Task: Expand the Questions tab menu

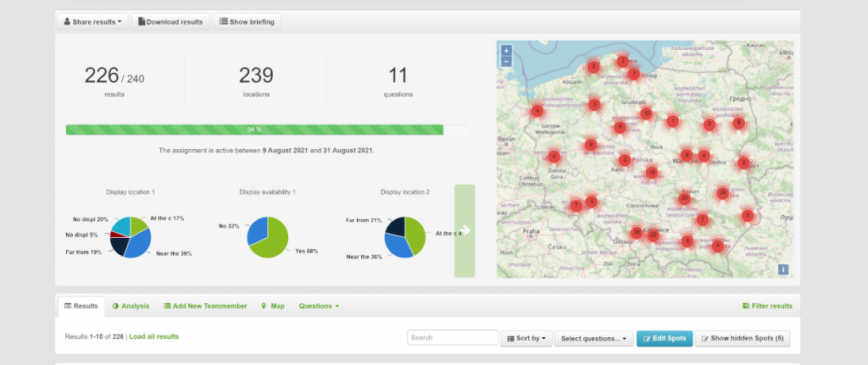Action: pos(319,306)
